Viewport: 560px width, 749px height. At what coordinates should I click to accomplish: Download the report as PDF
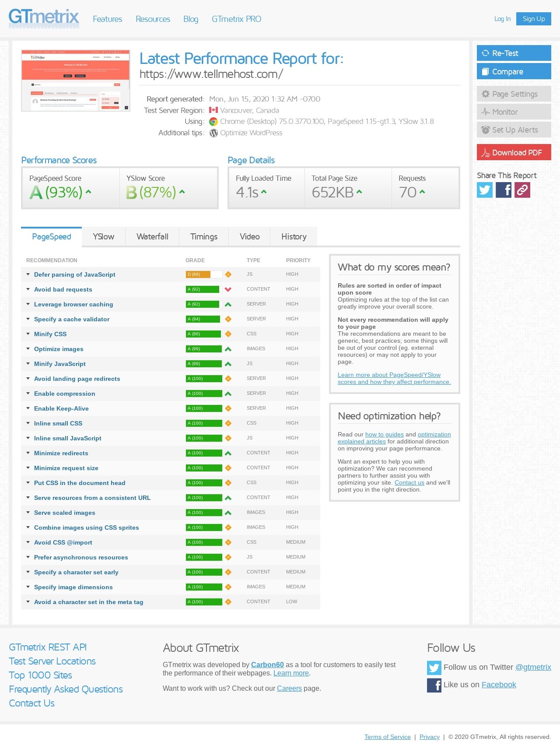point(514,152)
